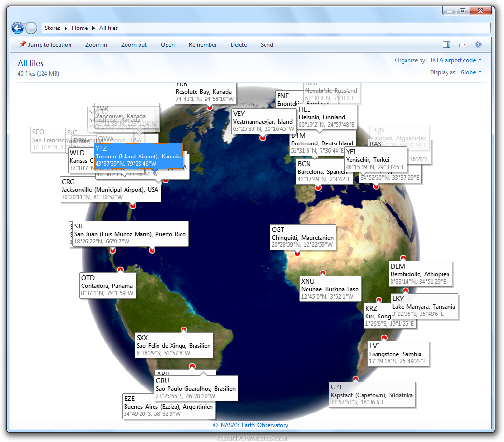Screen dimensions: 504x442
Task: Select the faded YVR Vancouver, Kanada label
Action: point(126,116)
